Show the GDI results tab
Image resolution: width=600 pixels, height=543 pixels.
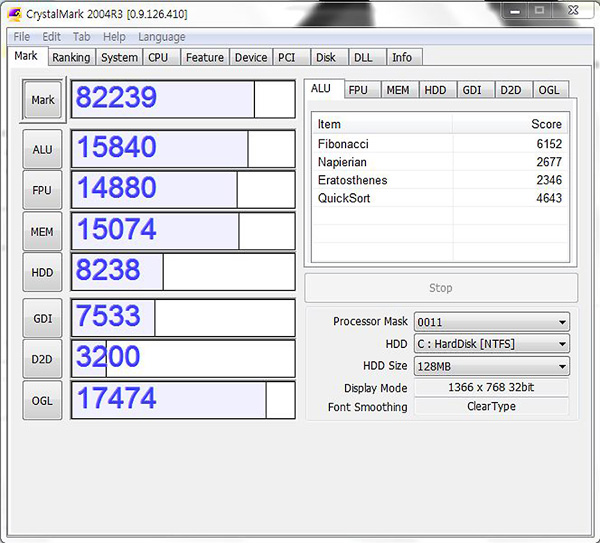475,90
